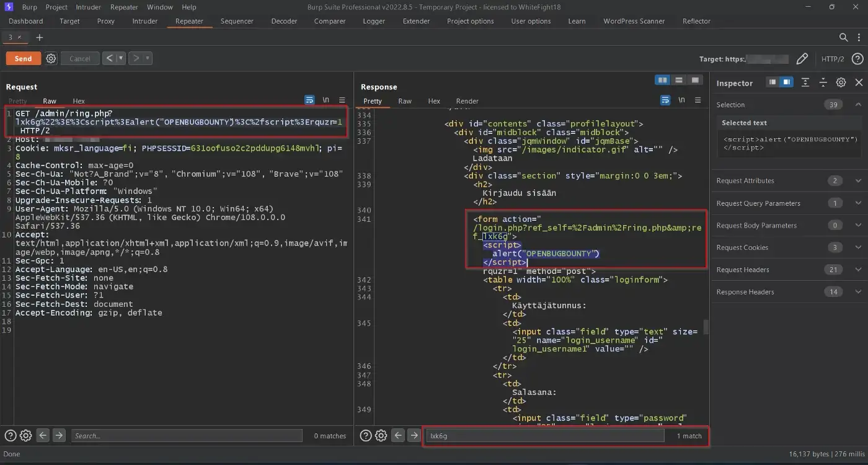Image resolution: width=868 pixels, height=465 pixels.
Task: Switch to the Proxy tab
Action: click(106, 21)
